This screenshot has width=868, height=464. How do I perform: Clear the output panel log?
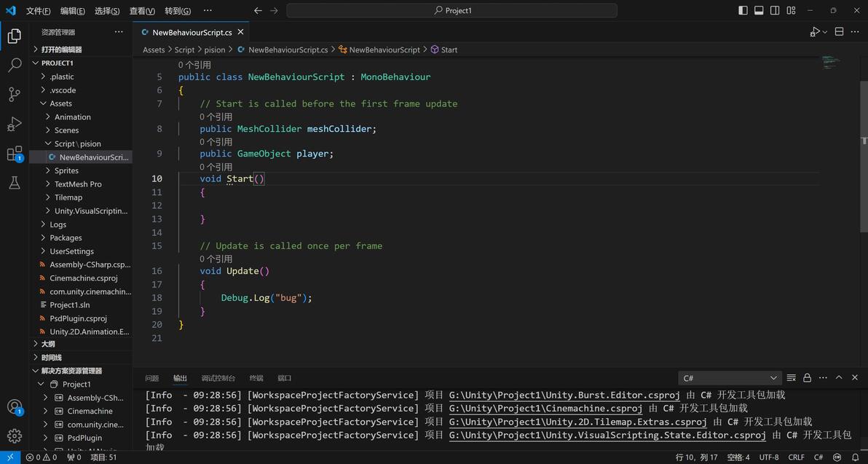(x=791, y=378)
